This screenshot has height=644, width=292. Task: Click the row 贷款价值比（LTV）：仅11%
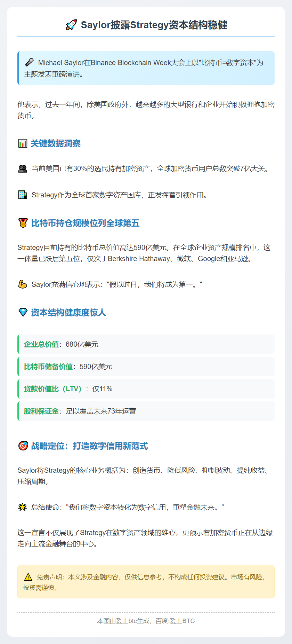146,389
